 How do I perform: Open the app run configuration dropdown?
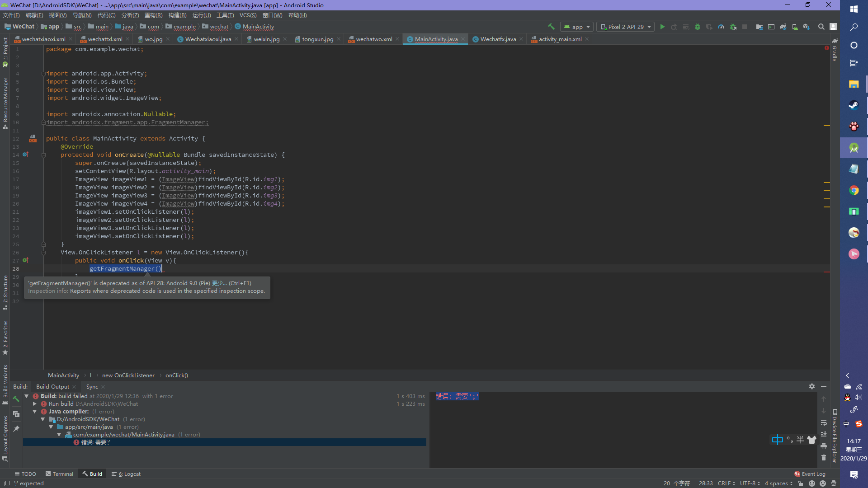(x=576, y=27)
